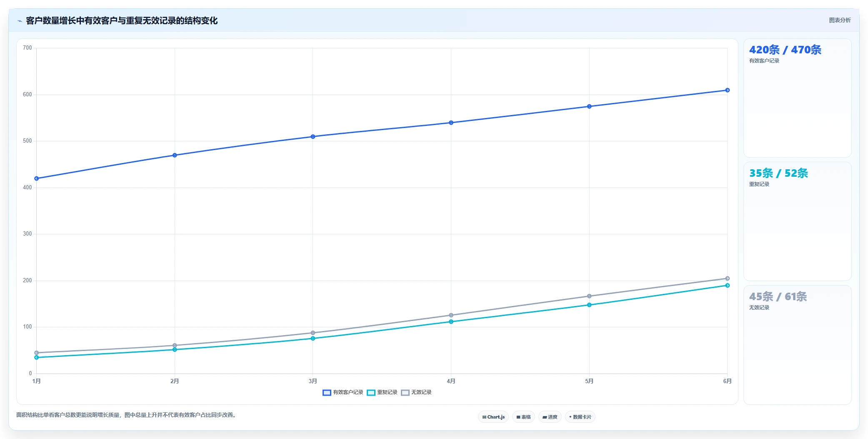
Task: Click the 700 y-axis value
Action: (x=28, y=48)
